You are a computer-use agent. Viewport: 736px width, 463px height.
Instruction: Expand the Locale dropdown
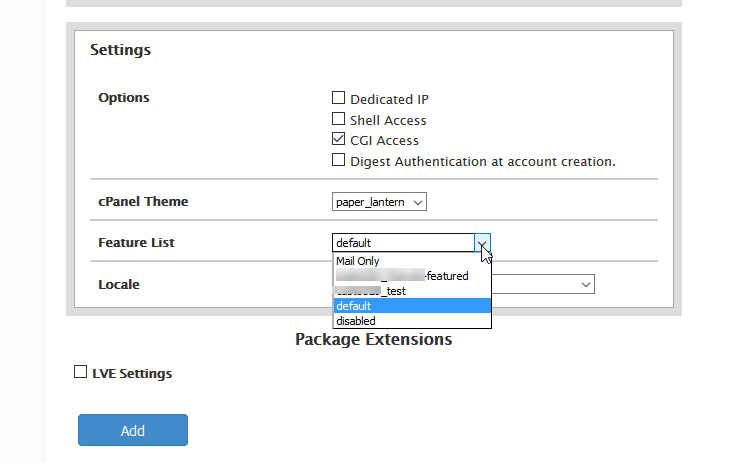[x=585, y=285]
